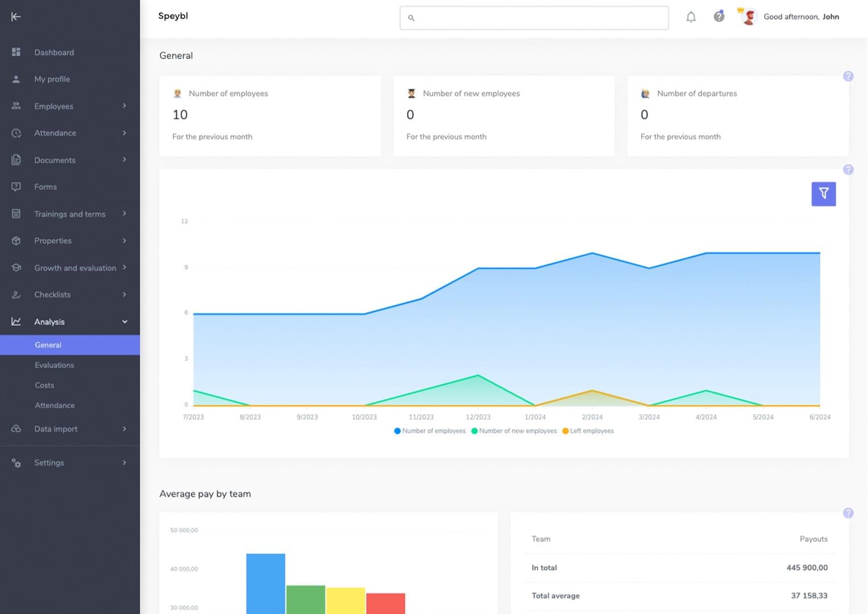
Task: Click the In total value 445 900,00
Action: [807, 568]
